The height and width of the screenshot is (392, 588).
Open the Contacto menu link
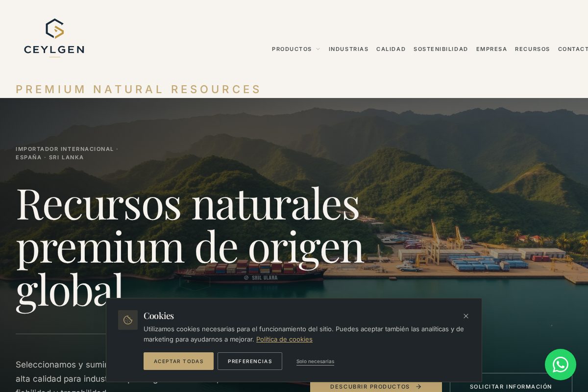(573, 49)
